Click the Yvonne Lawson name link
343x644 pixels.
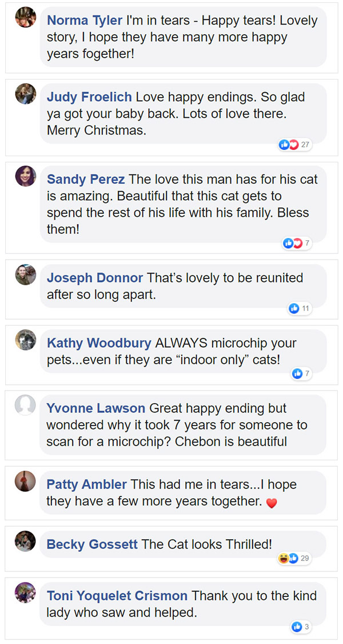click(x=96, y=408)
